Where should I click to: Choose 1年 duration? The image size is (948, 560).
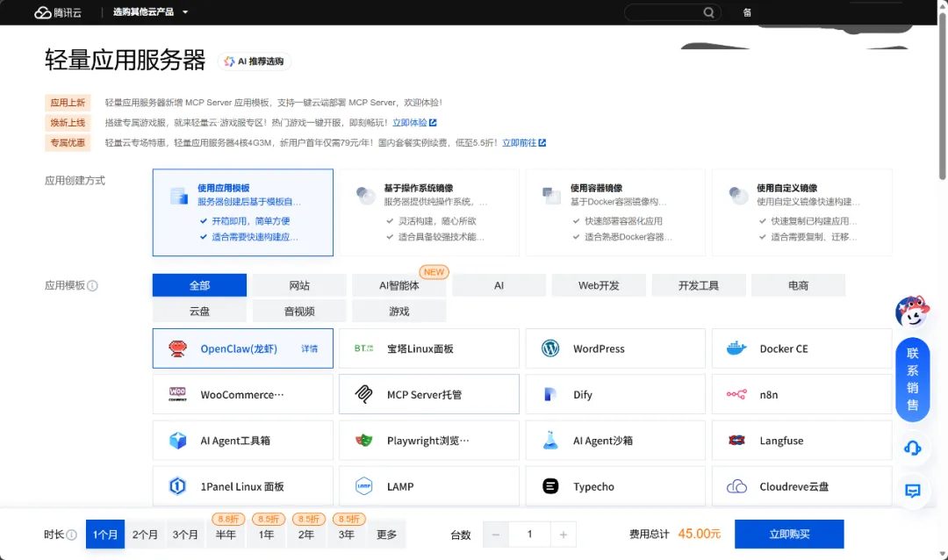tap(266, 534)
